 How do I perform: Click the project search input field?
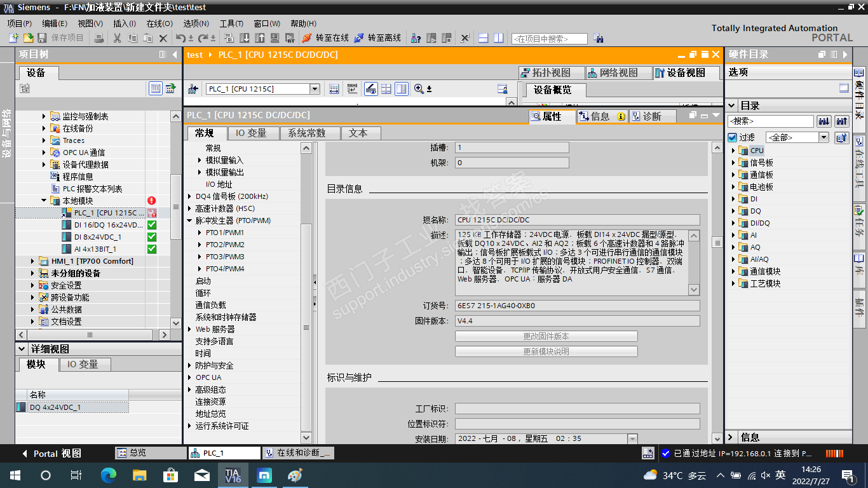[x=550, y=39]
